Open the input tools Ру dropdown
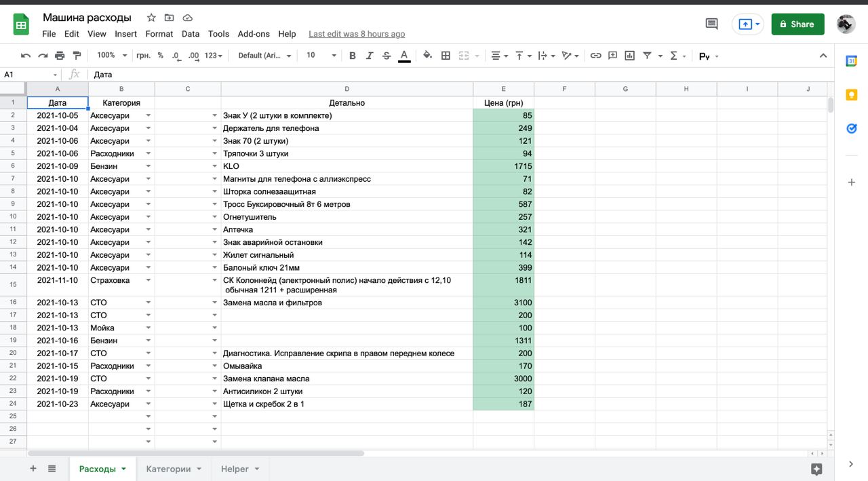 tap(709, 56)
